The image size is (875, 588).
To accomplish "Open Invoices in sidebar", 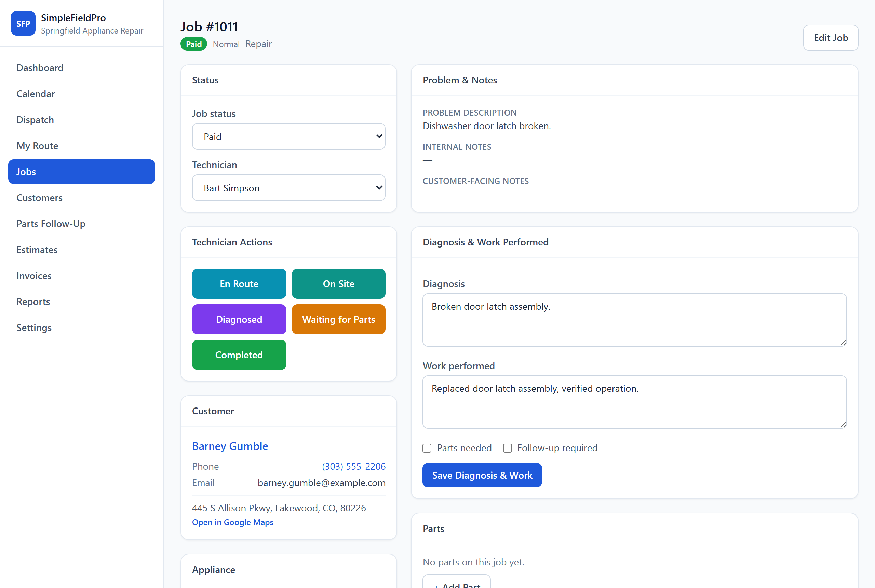I will coord(81,276).
